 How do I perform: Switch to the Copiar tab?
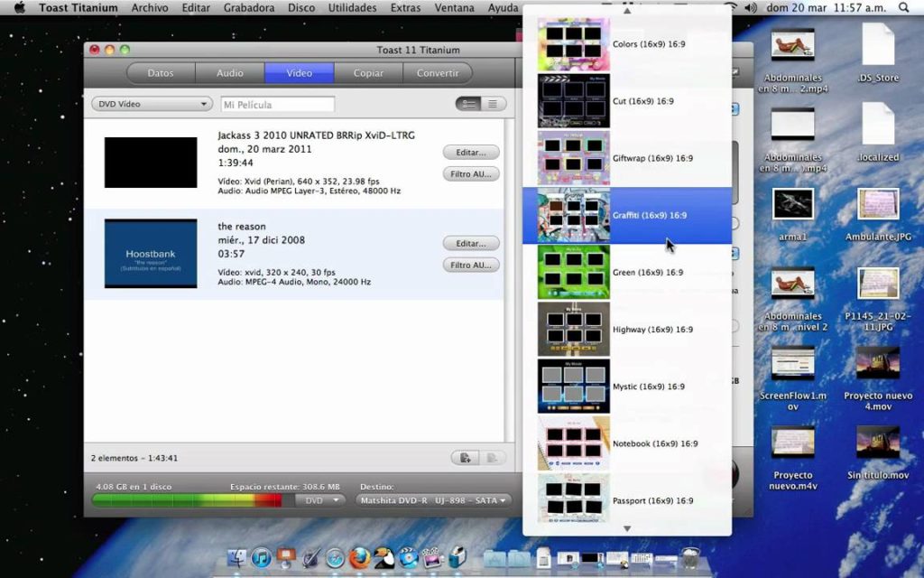coord(368,73)
